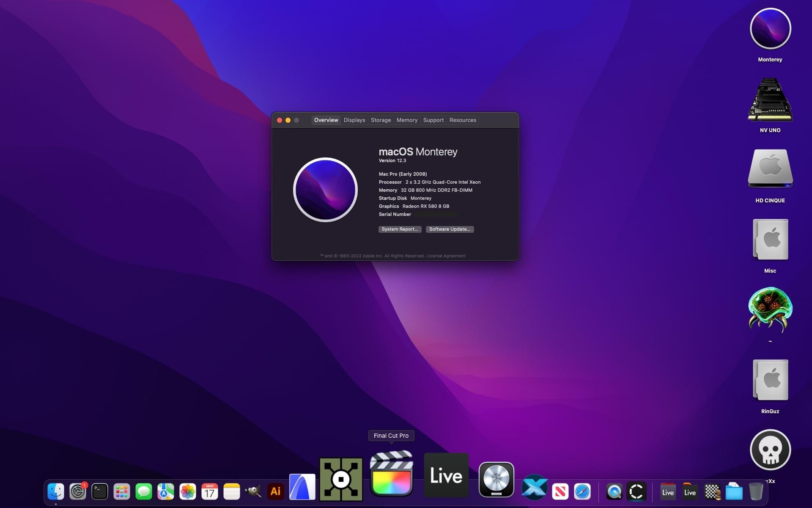Select the Misc volume on the desktop
Image resolution: width=812 pixels, height=508 pixels.
(770, 239)
